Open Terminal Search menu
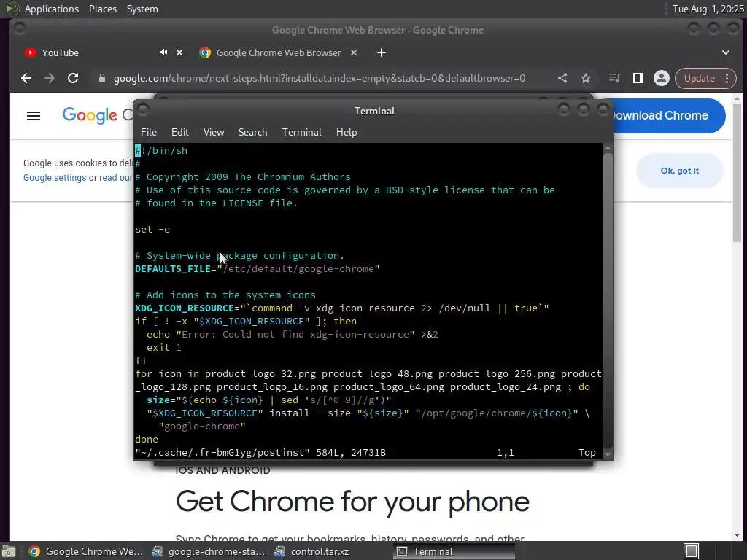Screen dimensions: 747x560 (x=252, y=133)
